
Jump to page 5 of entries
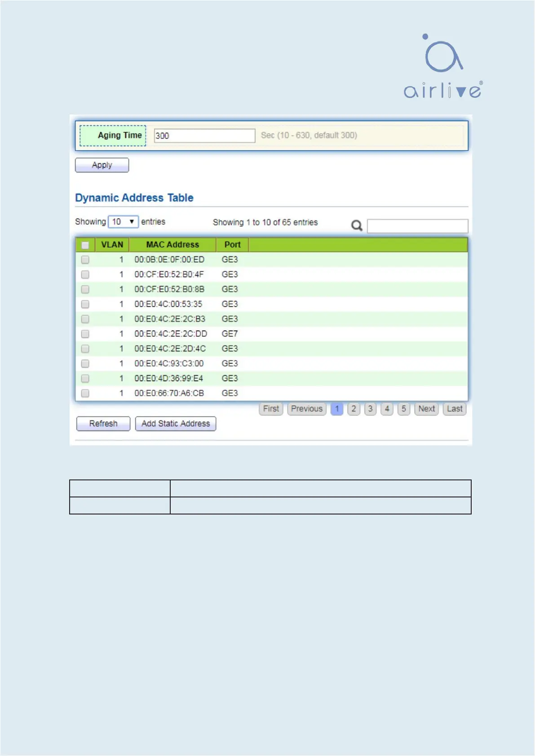403,409
